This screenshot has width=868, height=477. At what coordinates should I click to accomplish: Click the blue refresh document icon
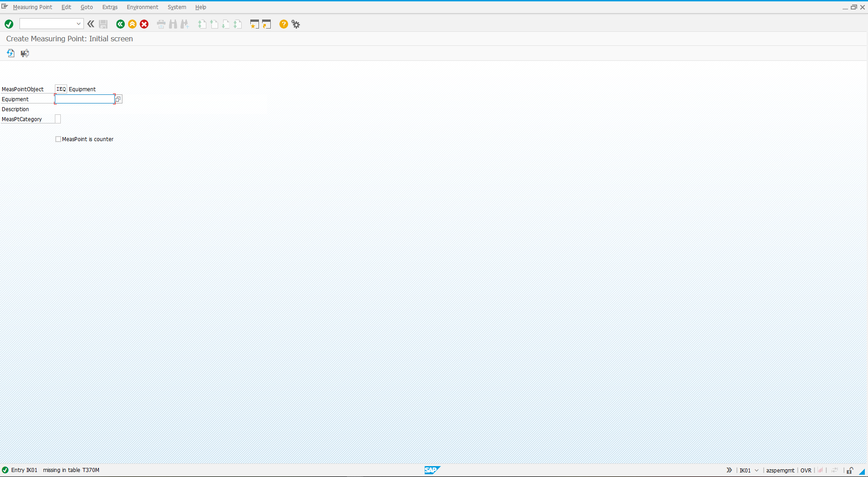pyautogui.click(x=10, y=53)
